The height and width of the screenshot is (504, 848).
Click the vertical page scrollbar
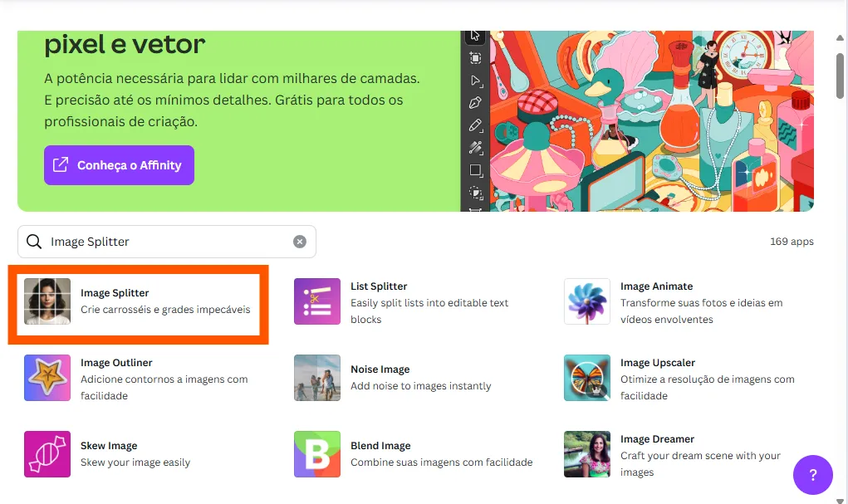(841, 76)
